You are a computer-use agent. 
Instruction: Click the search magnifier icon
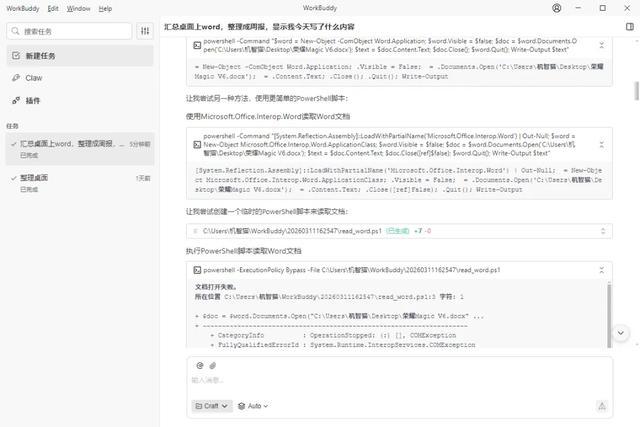point(16,31)
